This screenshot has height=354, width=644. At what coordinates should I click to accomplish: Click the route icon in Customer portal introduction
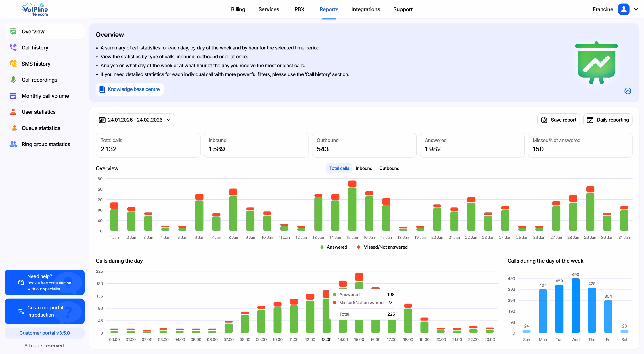point(21,311)
